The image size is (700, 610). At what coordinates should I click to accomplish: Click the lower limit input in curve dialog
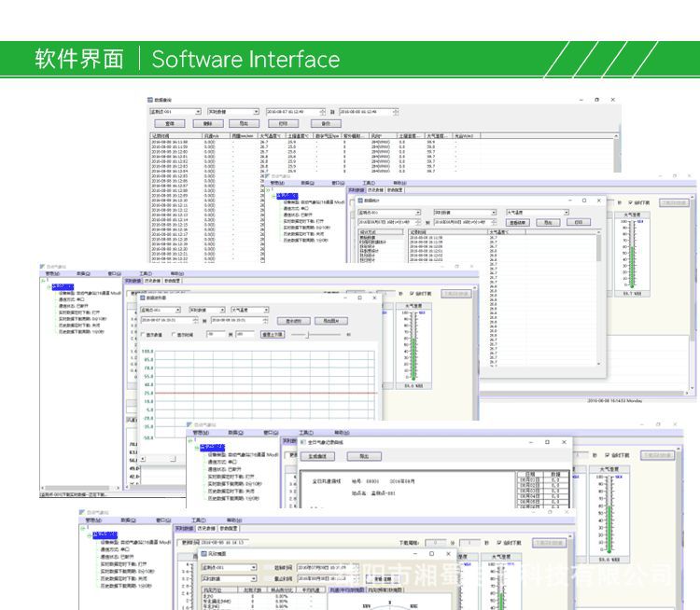tap(217, 334)
